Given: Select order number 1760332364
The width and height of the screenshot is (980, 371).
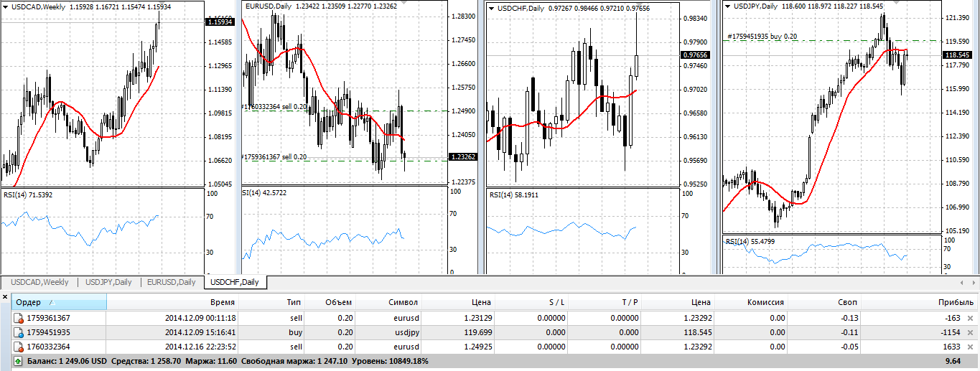Looking at the screenshot, I should coord(49,346).
